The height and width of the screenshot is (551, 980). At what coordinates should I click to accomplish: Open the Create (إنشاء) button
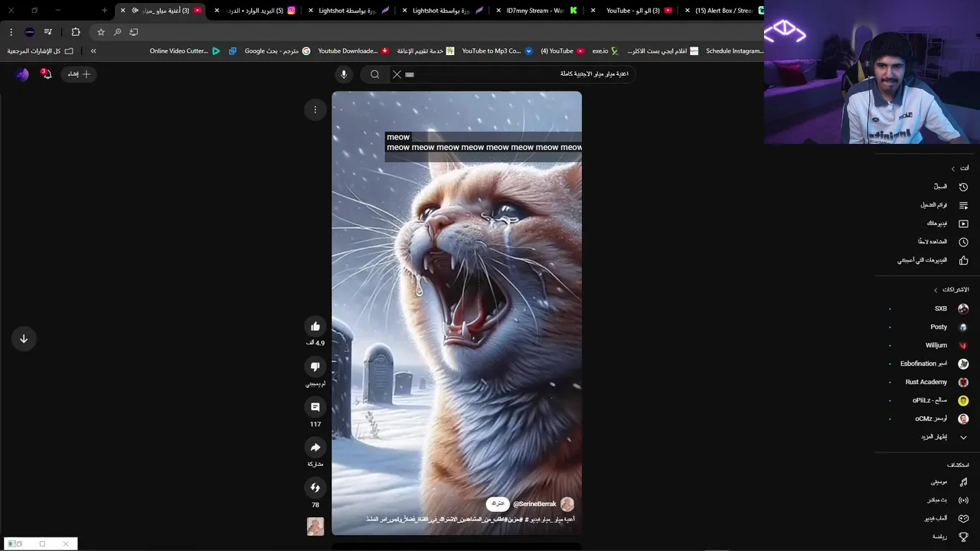pos(78,74)
